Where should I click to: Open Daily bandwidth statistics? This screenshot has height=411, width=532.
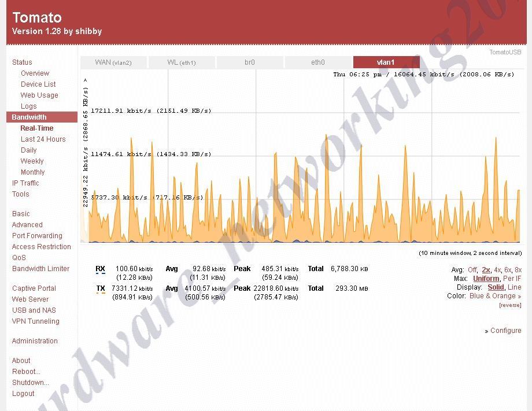pos(28,150)
